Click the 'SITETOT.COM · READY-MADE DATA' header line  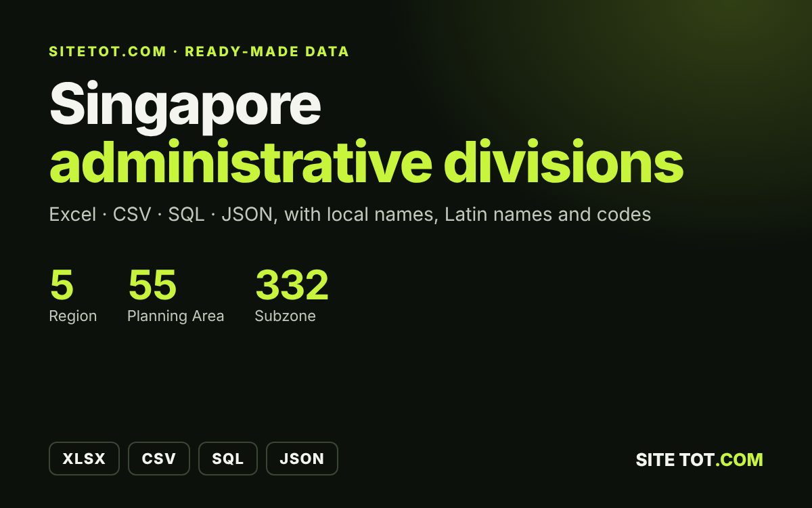point(199,51)
